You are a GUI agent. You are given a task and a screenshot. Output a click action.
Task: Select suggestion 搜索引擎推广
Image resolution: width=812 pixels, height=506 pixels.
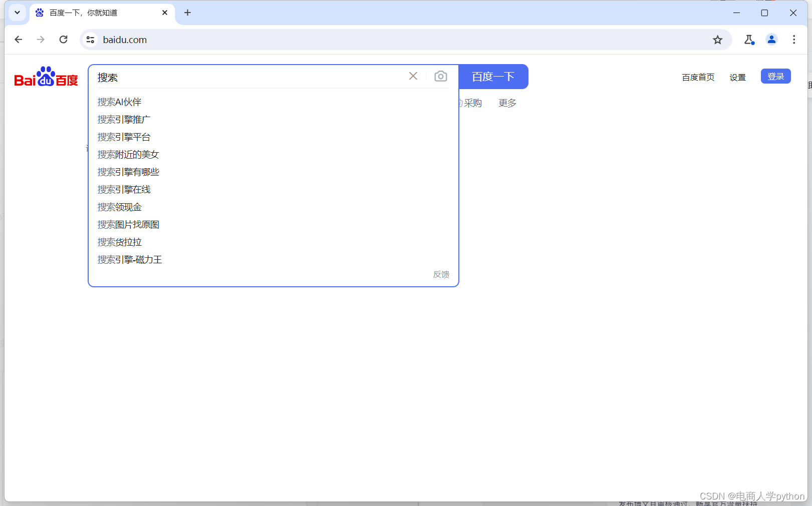point(274,120)
